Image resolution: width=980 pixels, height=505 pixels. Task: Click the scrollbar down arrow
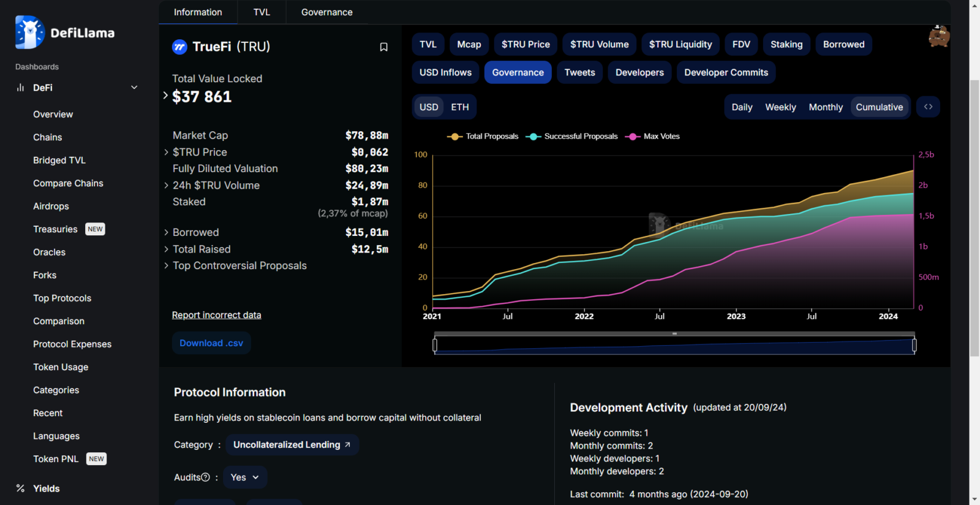974,500
